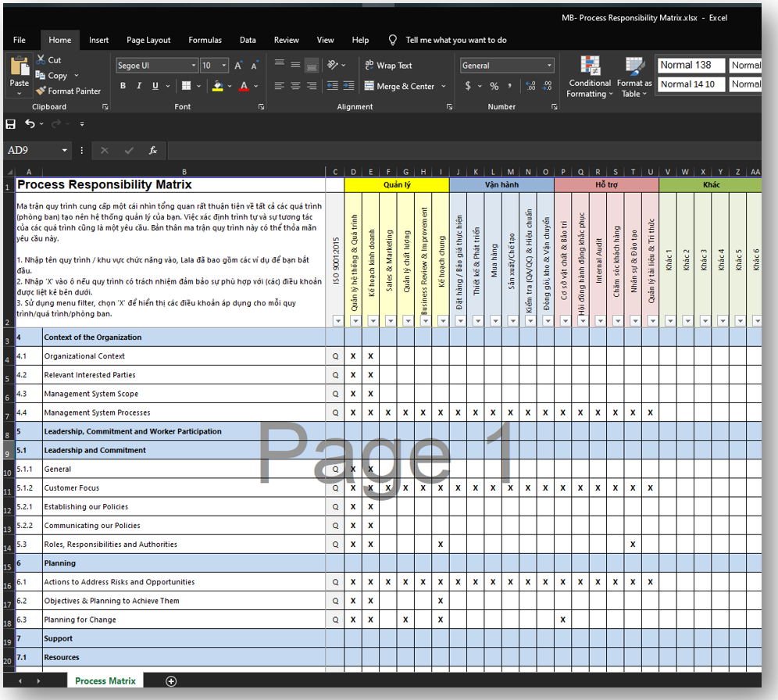Apply the yellow Fill Color
Image resolution: width=778 pixels, height=700 pixels.
[x=217, y=86]
